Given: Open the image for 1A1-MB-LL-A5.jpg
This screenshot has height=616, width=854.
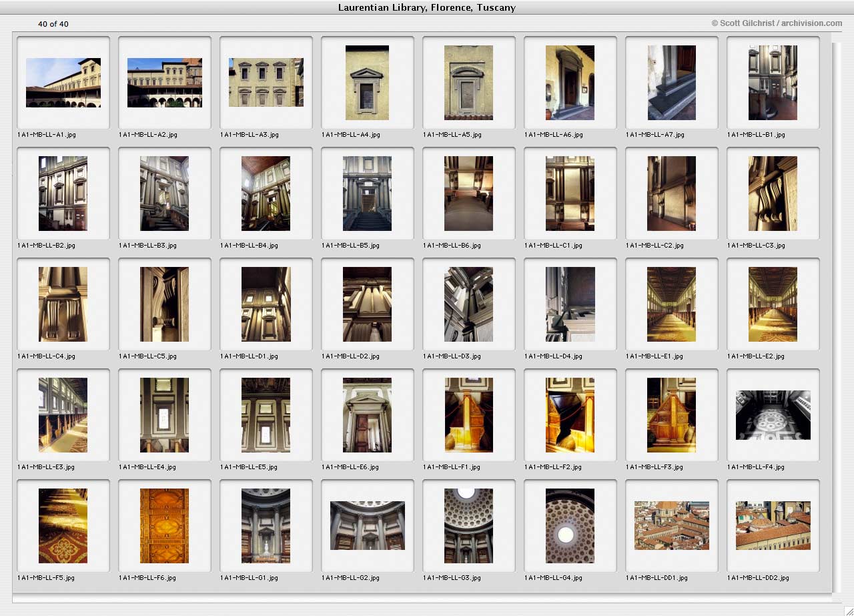Looking at the screenshot, I should (x=469, y=83).
